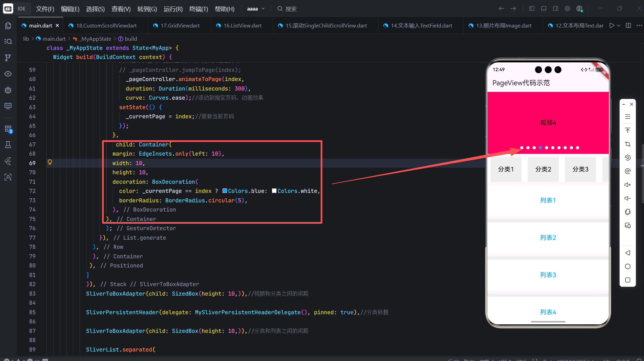The width and height of the screenshot is (644, 361).
Task: Switch to 15.滚动SingleChildScrollView.dart tab
Action: click(x=326, y=25)
